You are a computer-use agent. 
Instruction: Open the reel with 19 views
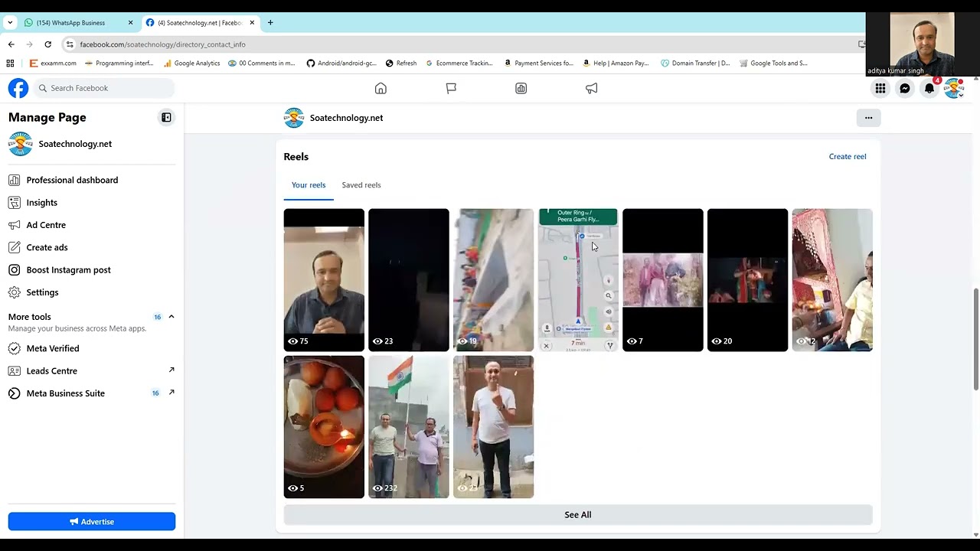pyautogui.click(x=494, y=280)
